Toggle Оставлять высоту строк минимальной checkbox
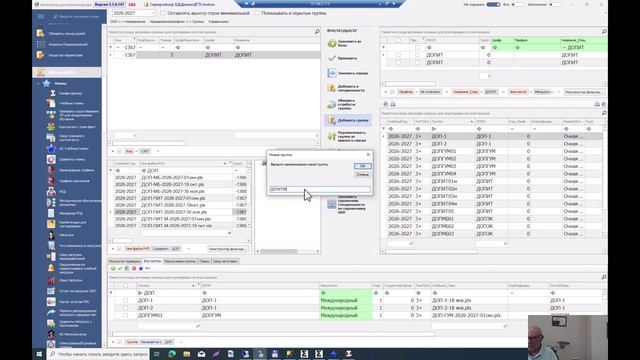This screenshot has height=360, width=640. point(163,13)
